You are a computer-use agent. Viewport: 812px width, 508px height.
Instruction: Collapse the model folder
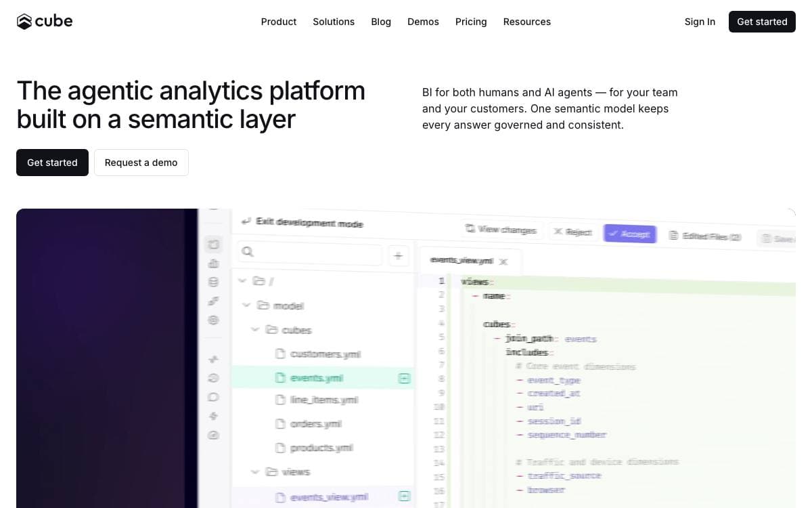[246, 305]
